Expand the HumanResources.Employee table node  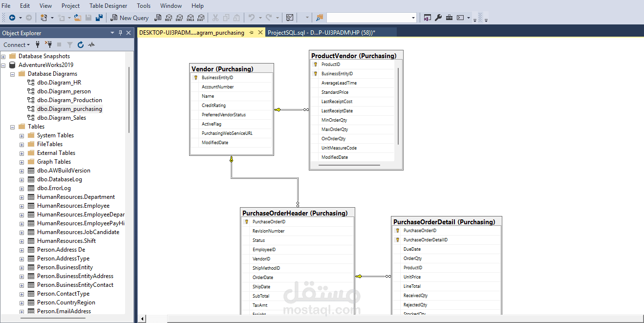tap(21, 206)
